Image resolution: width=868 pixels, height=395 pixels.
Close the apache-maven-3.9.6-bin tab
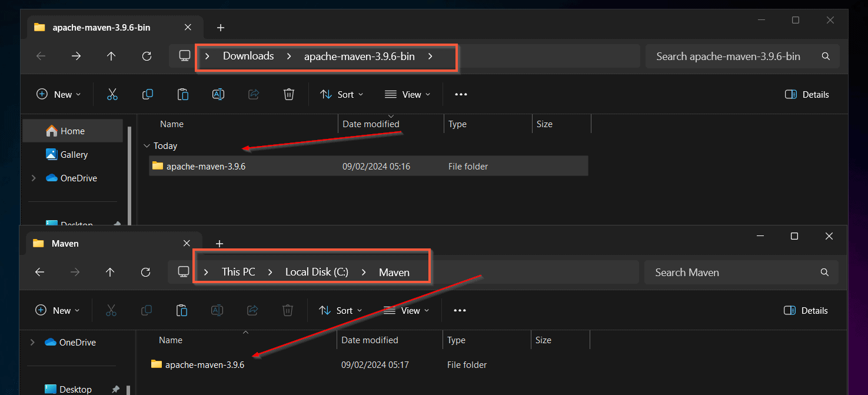click(188, 27)
